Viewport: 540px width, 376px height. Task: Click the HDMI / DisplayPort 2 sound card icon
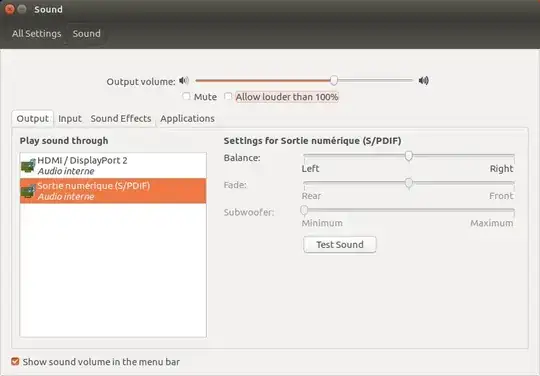[28, 166]
